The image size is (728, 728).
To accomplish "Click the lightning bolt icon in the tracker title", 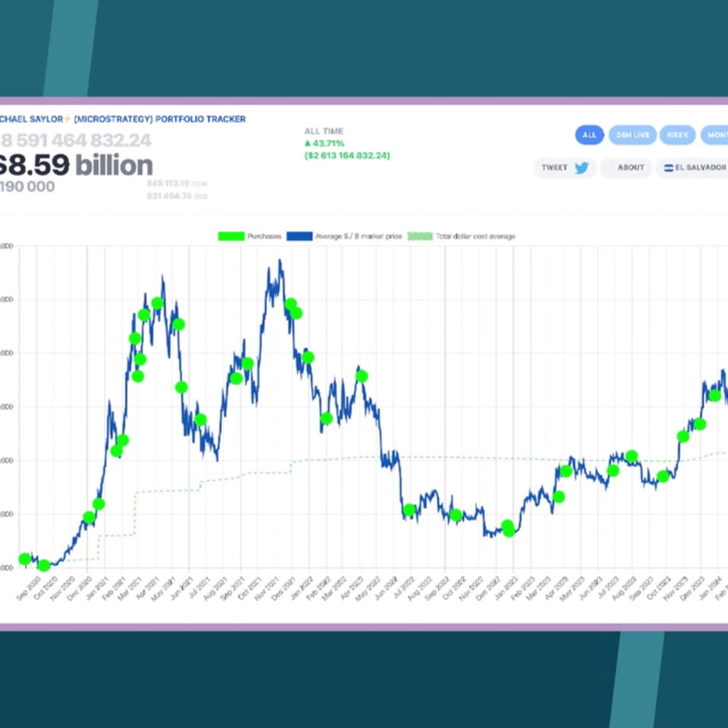I will pyautogui.click(x=67, y=119).
